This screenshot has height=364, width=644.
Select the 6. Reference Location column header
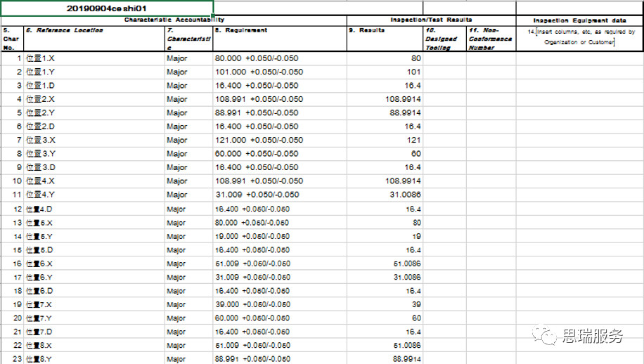pyautogui.click(x=94, y=39)
